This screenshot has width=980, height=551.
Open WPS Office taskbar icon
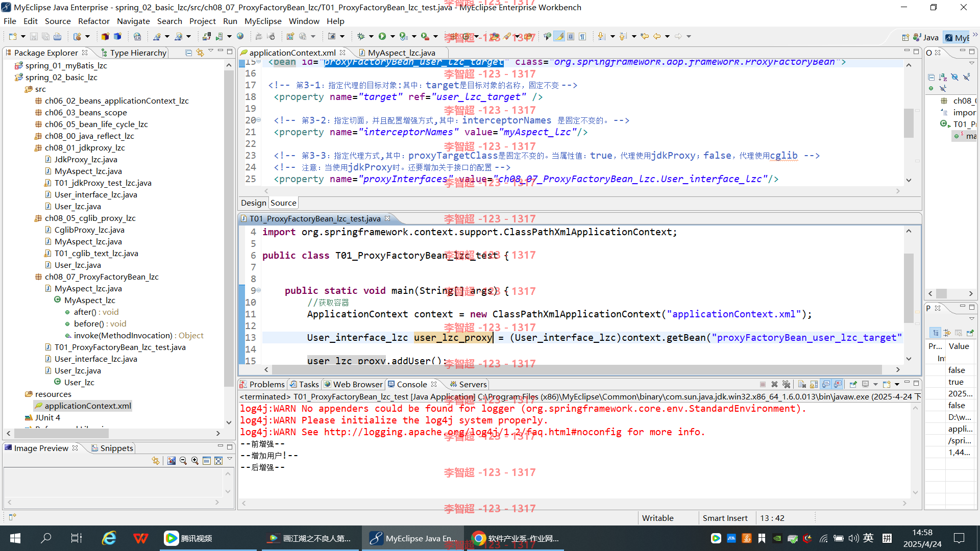coord(140,538)
